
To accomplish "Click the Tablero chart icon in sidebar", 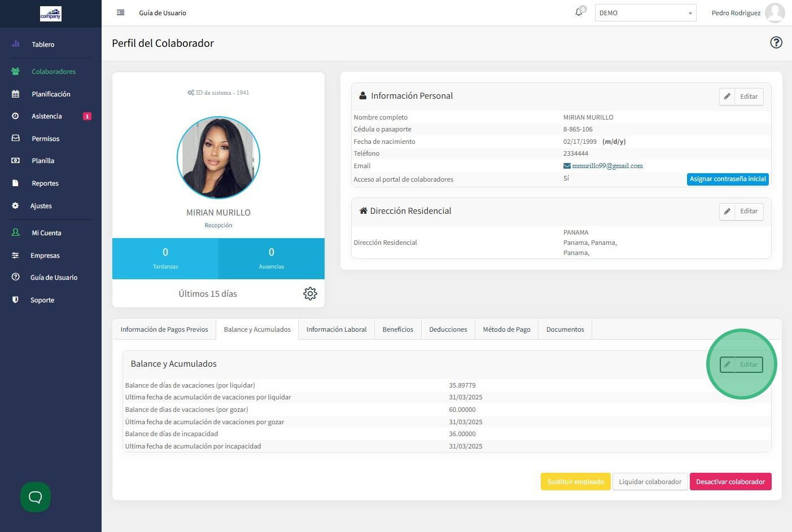I will click(x=16, y=44).
